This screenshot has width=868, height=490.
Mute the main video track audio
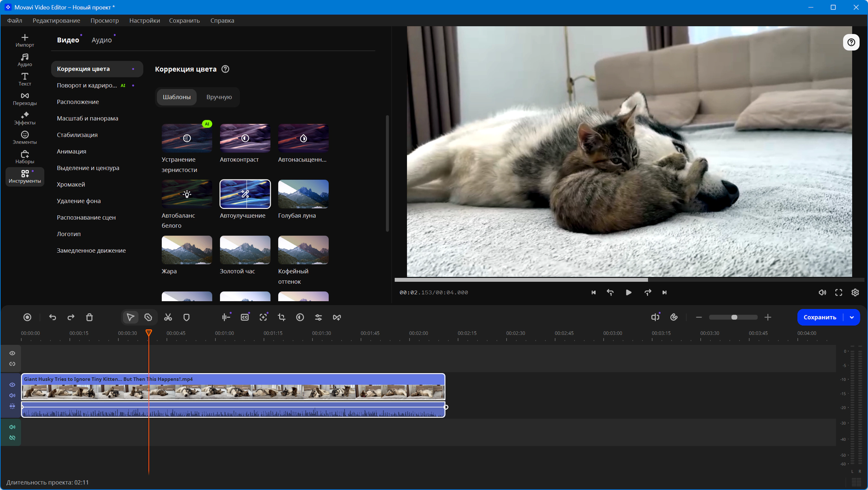(x=12, y=395)
